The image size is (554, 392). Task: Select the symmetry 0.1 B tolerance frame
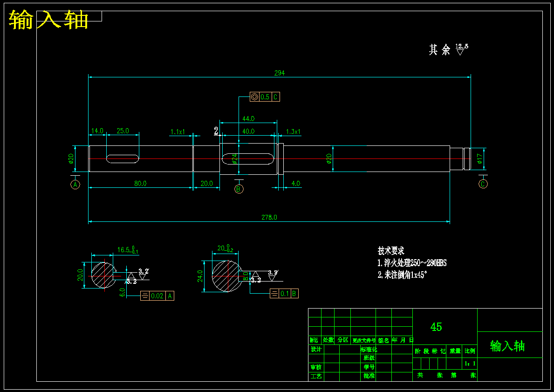(x=284, y=293)
